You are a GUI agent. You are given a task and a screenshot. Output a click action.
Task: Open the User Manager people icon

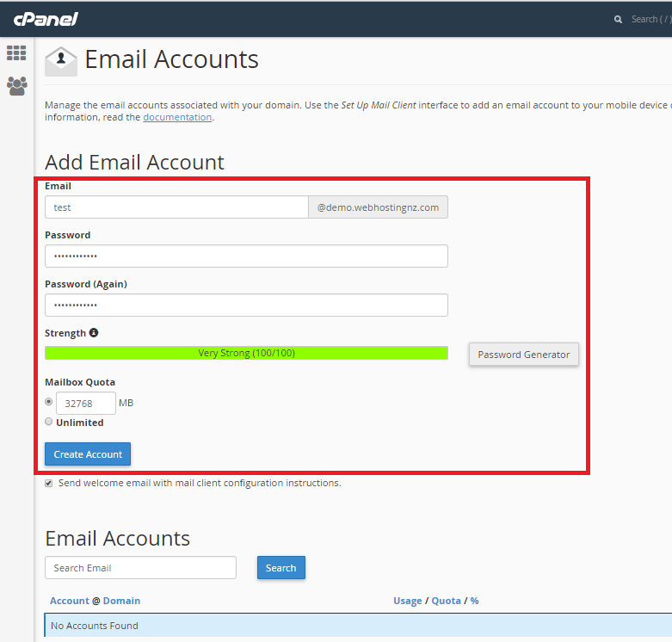click(16, 86)
